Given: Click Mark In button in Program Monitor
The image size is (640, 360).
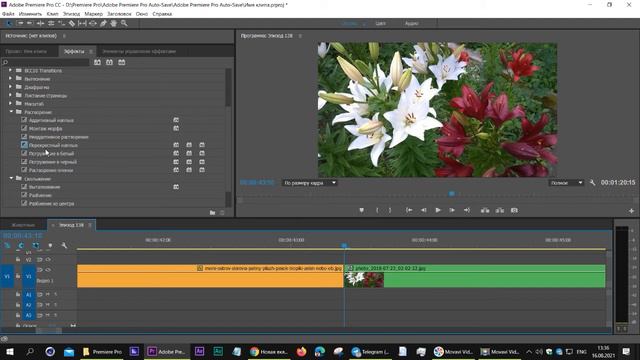Looking at the screenshot, I should point(377,210).
